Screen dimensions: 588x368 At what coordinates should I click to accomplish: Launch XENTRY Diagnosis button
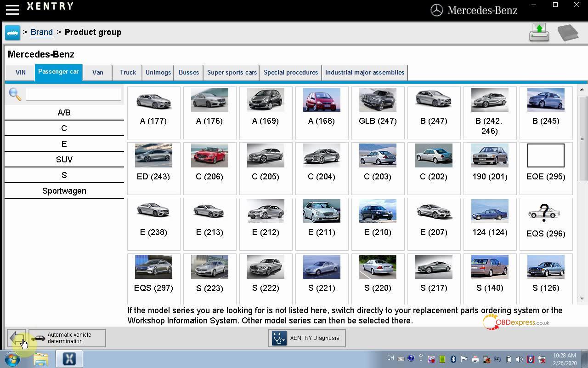(307, 338)
